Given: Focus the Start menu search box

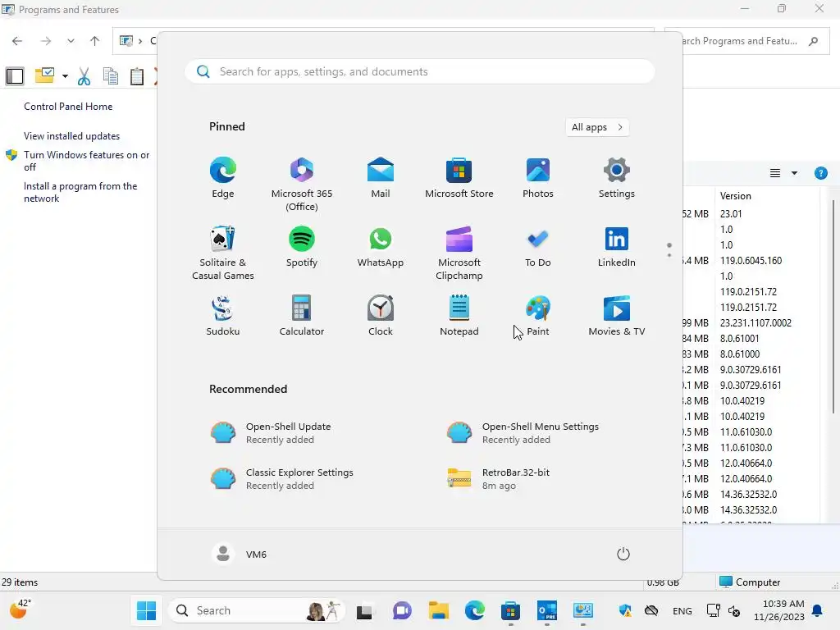Looking at the screenshot, I should (x=420, y=72).
